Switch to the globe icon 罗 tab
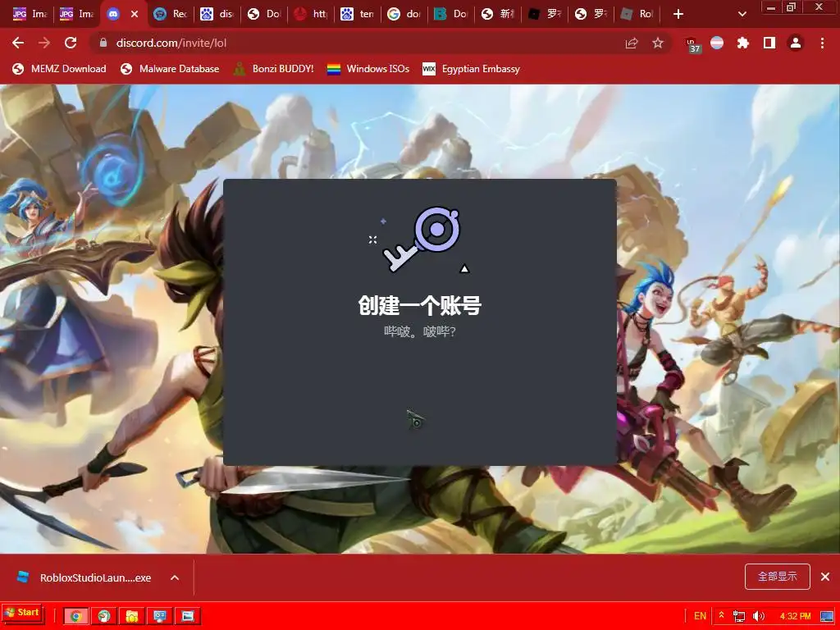840x630 pixels. coord(591,14)
